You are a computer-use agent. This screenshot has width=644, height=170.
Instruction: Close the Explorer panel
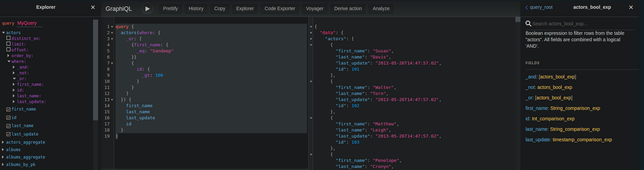pos(93,7)
